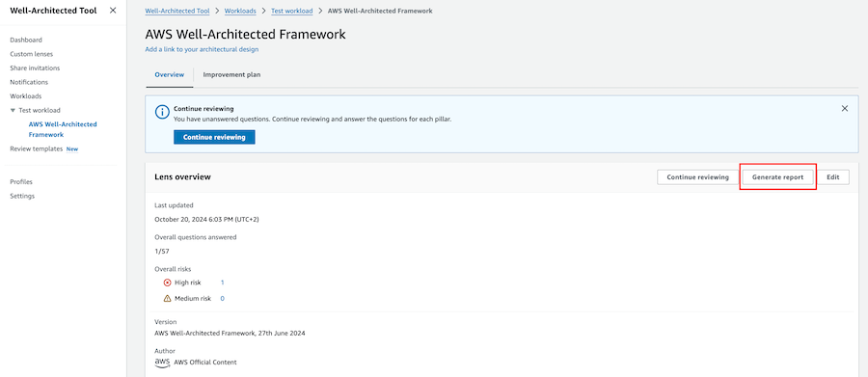868x377 pixels.
Task: Click the info icon in the banner
Action: coord(162,113)
